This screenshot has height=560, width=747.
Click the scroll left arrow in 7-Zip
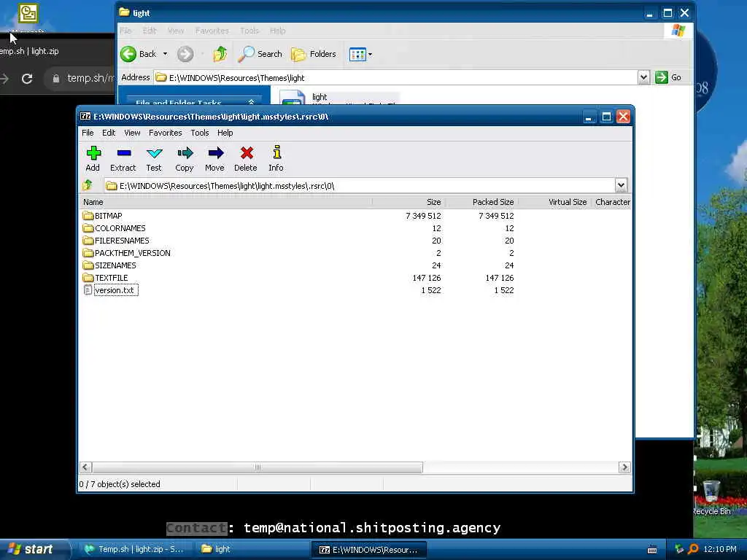coord(85,467)
